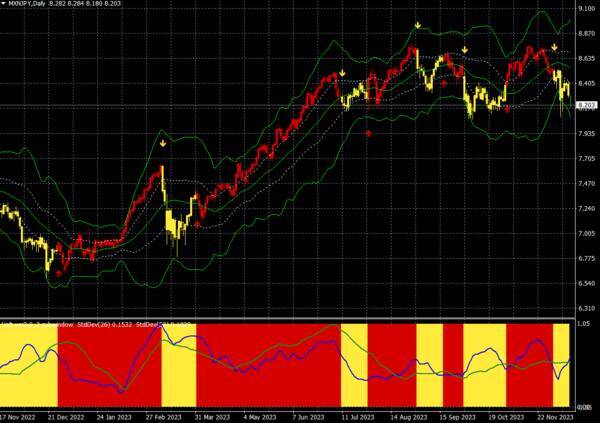Click the 9.100 value on price scale
The image size is (600, 423).
[x=587, y=9]
